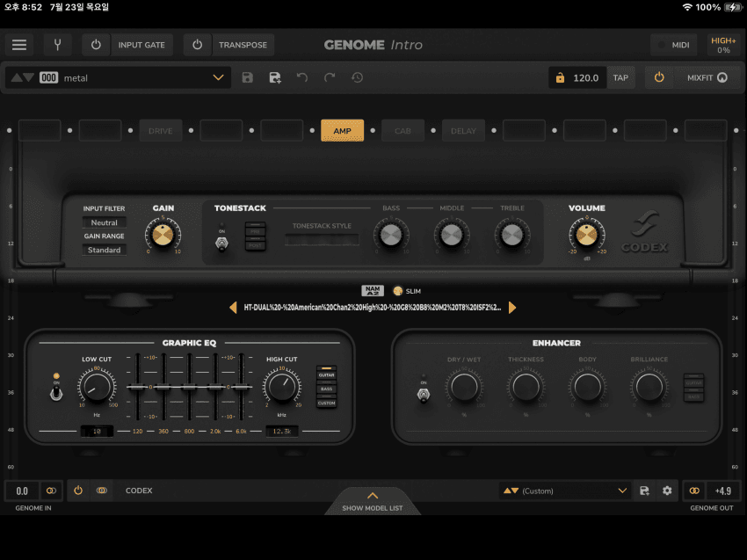This screenshot has width=747, height=560.
Task: Select GUITAR EQ mode
Action: coord(326,373)
